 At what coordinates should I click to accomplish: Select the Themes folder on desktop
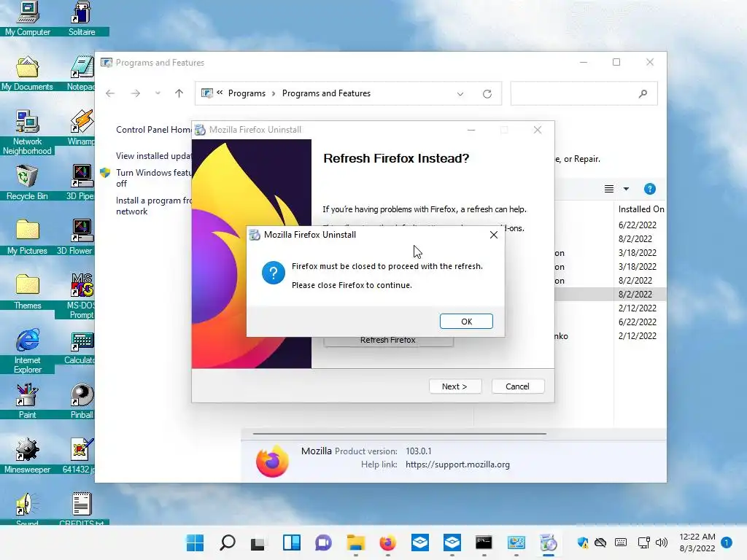coord(27,292)
